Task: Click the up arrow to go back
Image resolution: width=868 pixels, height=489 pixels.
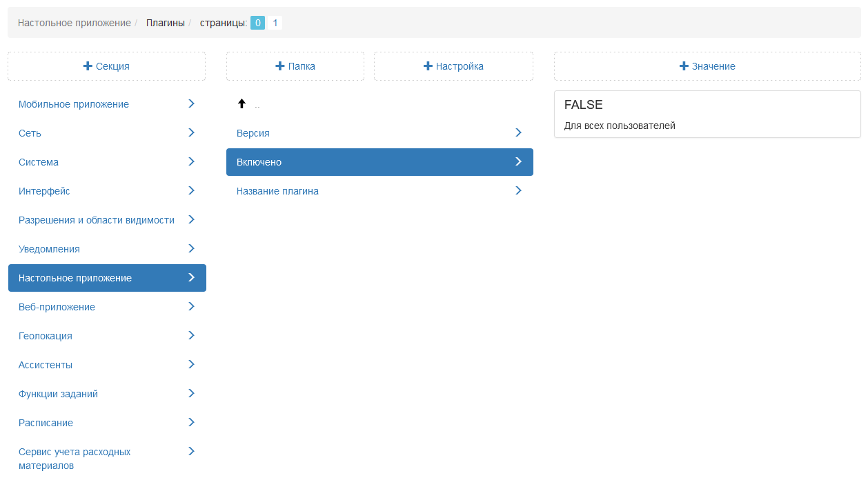Action: coord(241,104)
